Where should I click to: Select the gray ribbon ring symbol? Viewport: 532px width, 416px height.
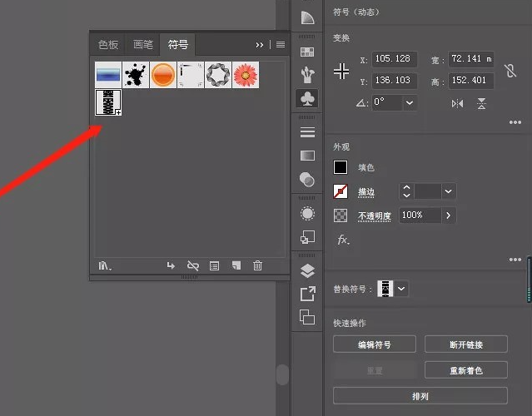coord(218,75)
